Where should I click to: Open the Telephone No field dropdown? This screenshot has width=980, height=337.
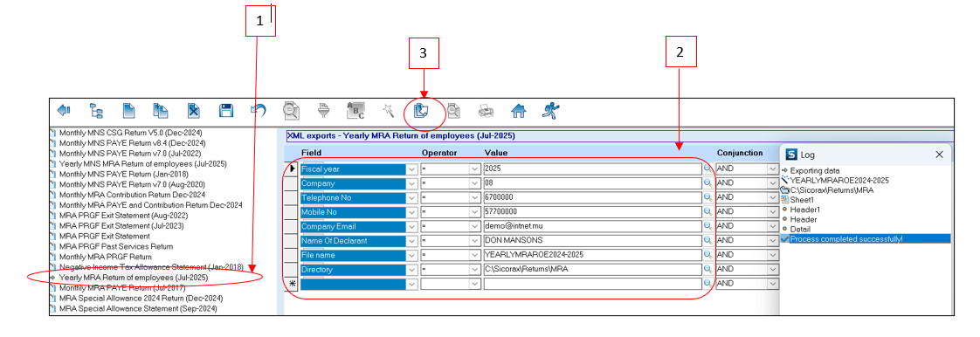[411, 197]
